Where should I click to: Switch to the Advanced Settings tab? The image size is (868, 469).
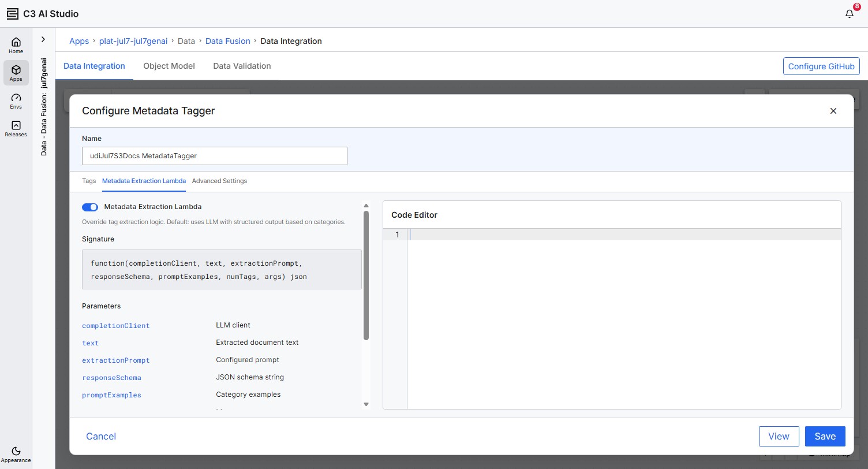pos(219,181)
